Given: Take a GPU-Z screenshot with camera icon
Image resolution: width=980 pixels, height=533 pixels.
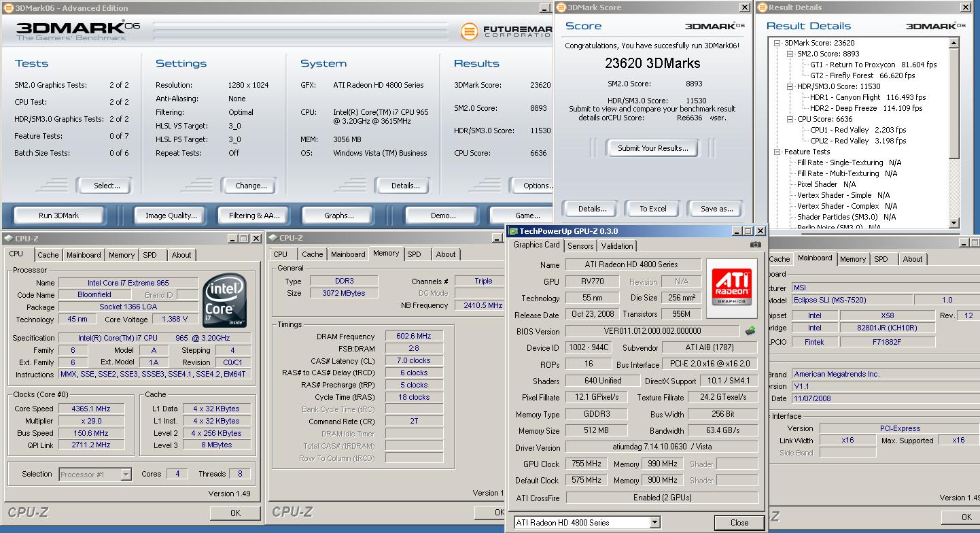Looking at the screenshot, I should (x=755, y=245).
